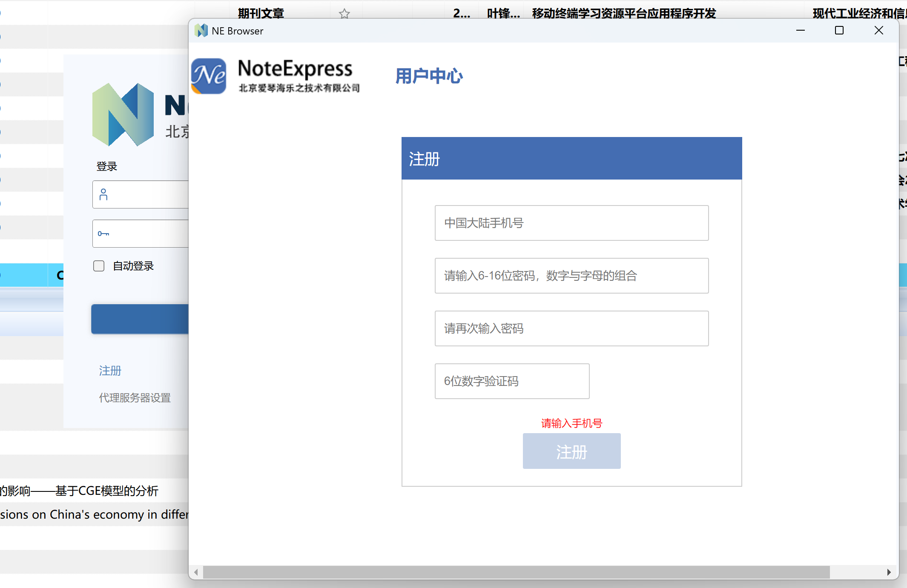
Task: Click the 注册 button in the registration form
Action: [x=571, y=451]
